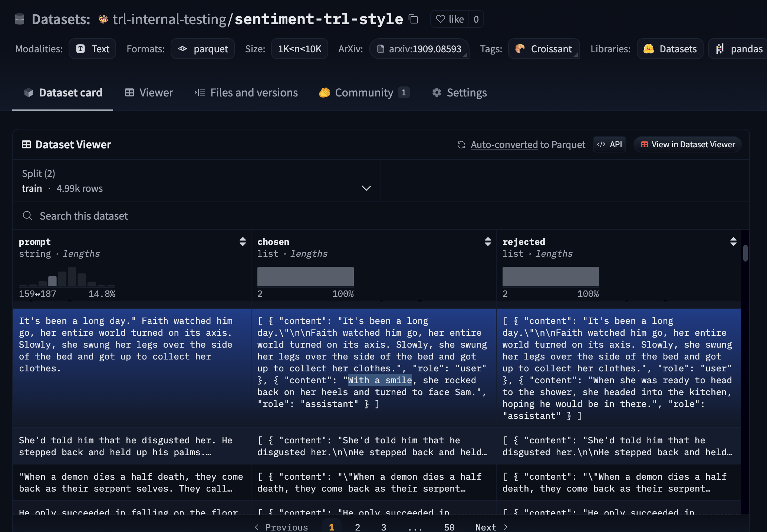Open the Community tab

click(364, 92)
